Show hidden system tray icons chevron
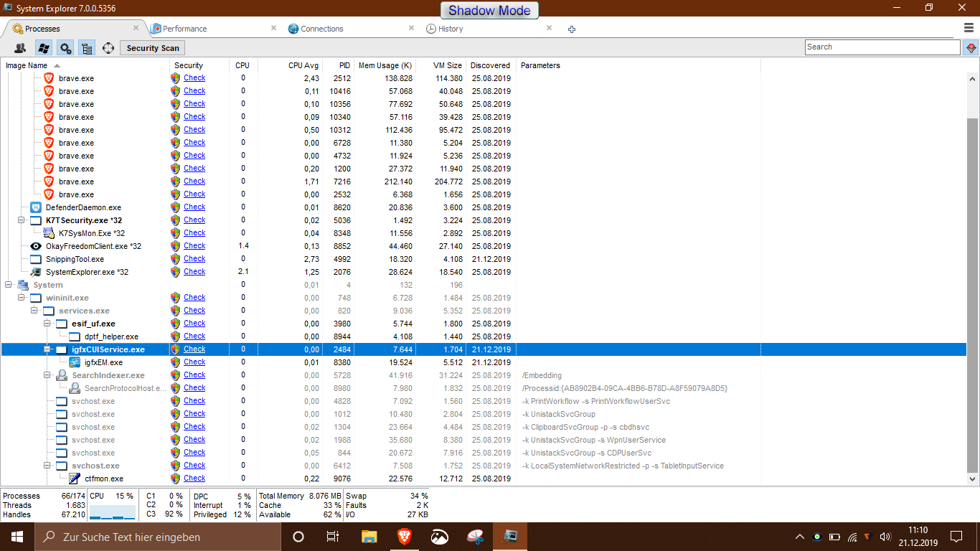The height and width of the screenshot is (551, 980). click(x=800, y=537)
